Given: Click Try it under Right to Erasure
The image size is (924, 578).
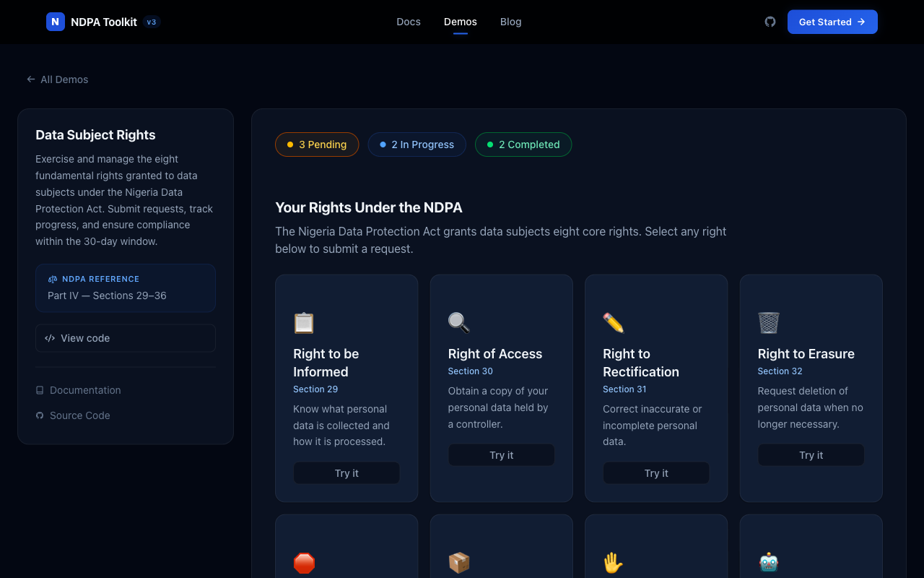Looking at the screenshot, I should 811,455.
